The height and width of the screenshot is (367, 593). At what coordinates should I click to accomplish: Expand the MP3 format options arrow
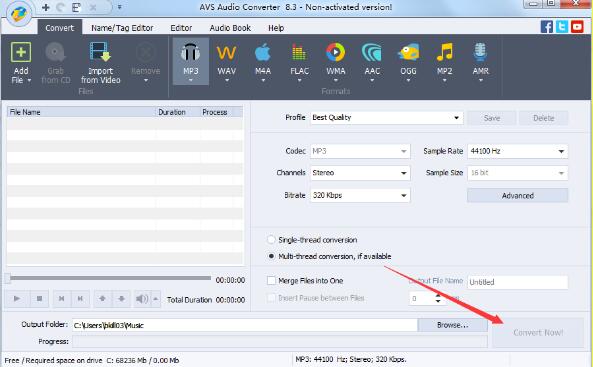(191, 81)
